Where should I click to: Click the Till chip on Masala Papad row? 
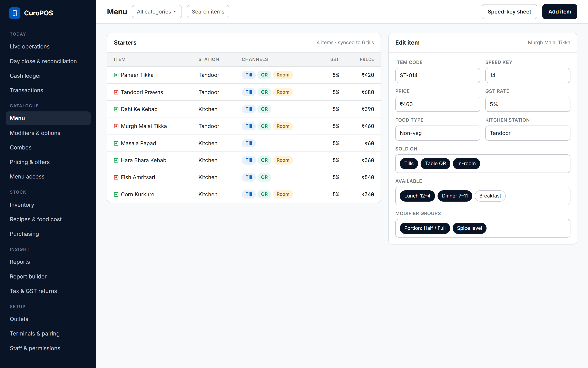pos(248,143)
